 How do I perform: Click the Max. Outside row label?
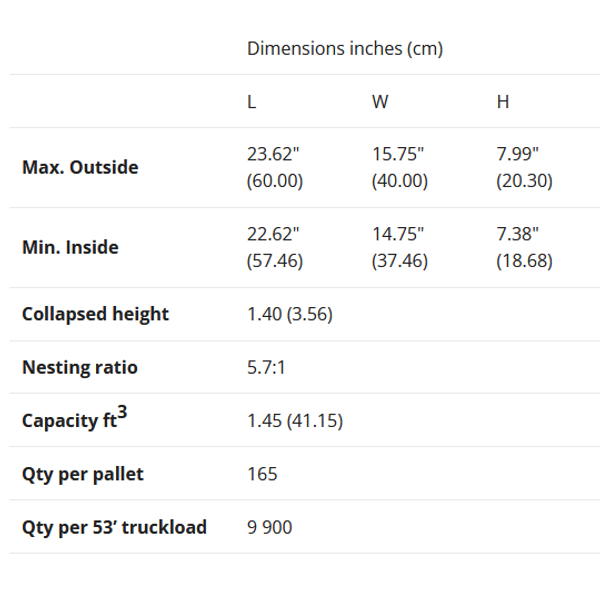(x=80, y=167)
